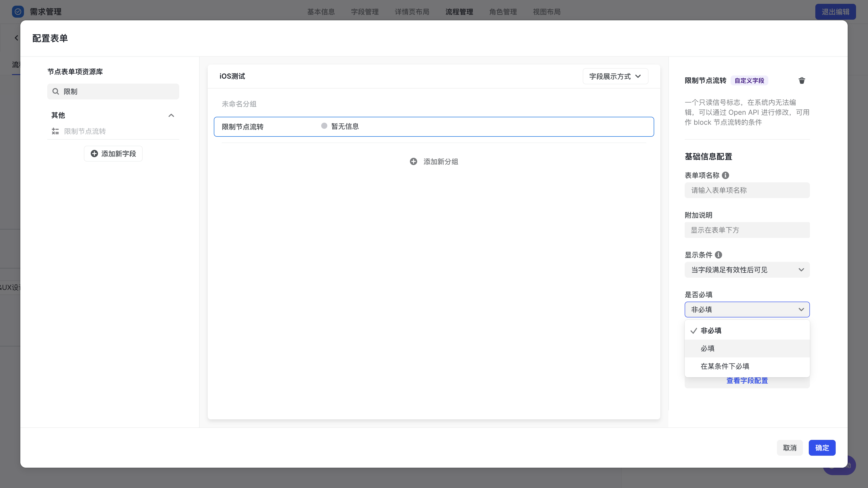Click the 限制 search input field
This screenshot has height=488, width=868.
coord(113,91)
